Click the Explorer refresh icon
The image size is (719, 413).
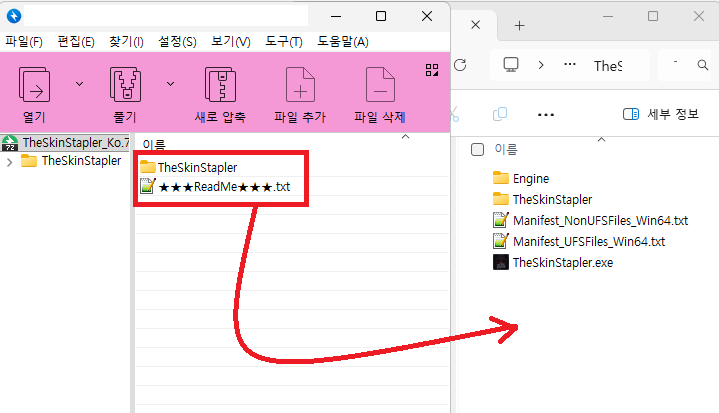coord(460,65)
